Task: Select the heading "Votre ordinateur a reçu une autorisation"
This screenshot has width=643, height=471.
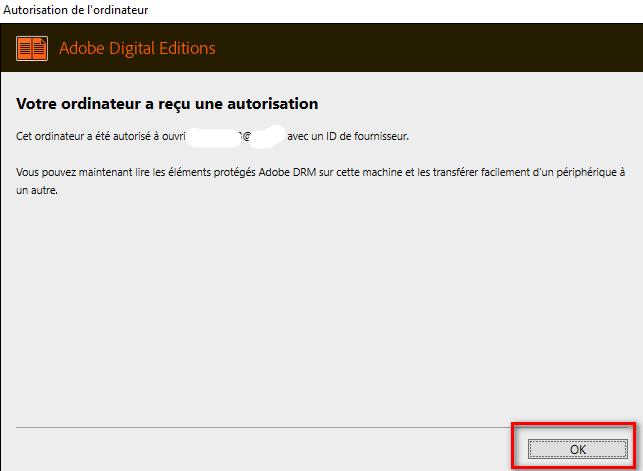Action: coord(167,103)
